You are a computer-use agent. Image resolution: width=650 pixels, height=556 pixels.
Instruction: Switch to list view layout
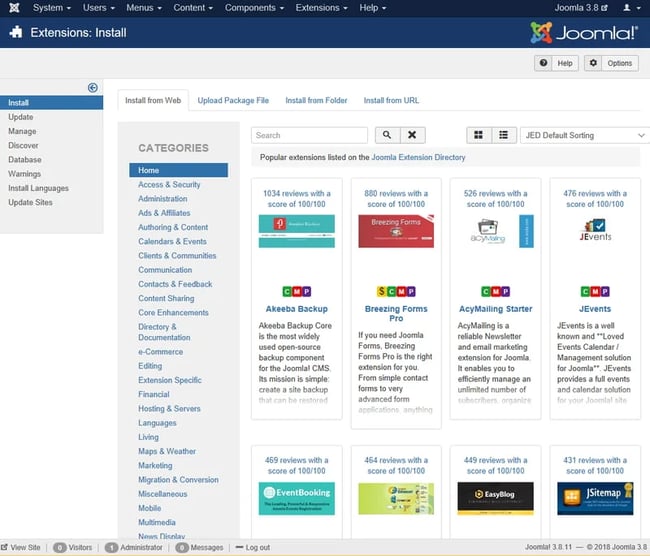click(504, 135)
